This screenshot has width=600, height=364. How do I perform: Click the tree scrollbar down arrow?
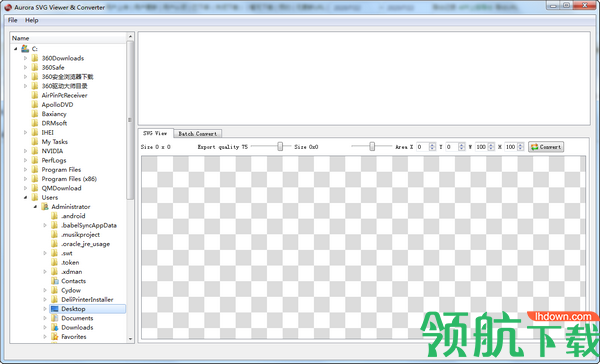tap(130, 339)
